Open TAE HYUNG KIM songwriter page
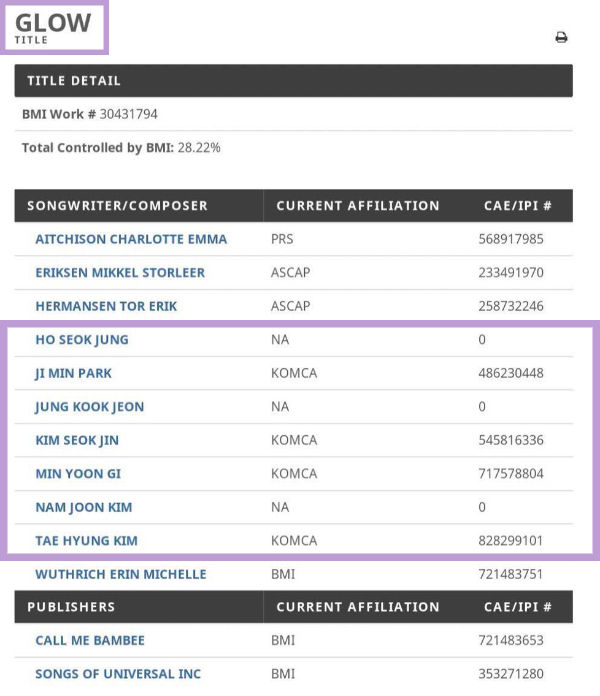 (x=86, y=541)
